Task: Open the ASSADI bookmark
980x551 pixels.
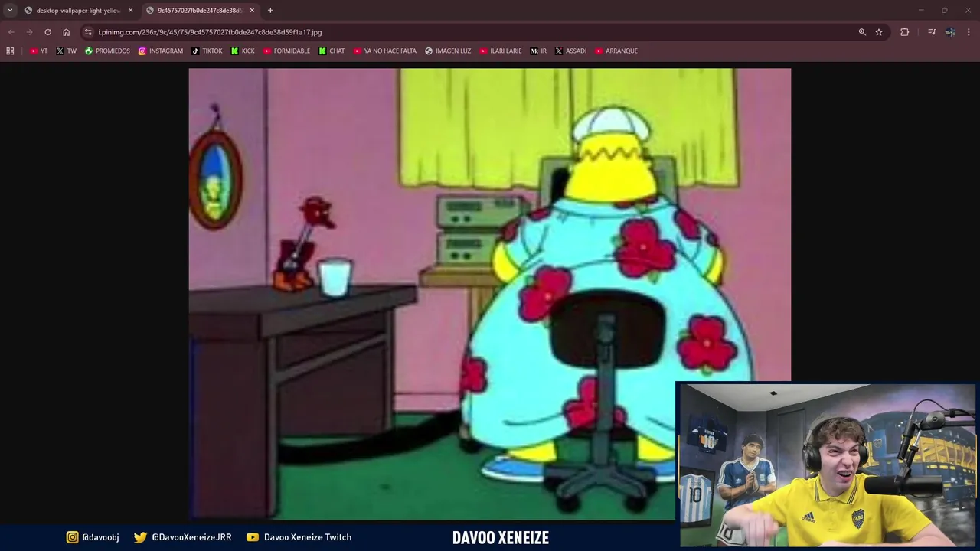Action: (570, 51)
